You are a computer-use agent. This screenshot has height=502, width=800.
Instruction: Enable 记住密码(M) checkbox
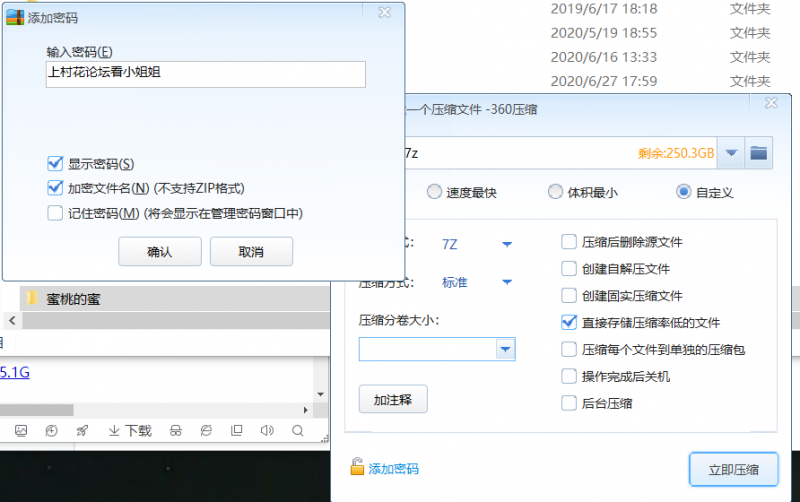(x=55, y=213)
